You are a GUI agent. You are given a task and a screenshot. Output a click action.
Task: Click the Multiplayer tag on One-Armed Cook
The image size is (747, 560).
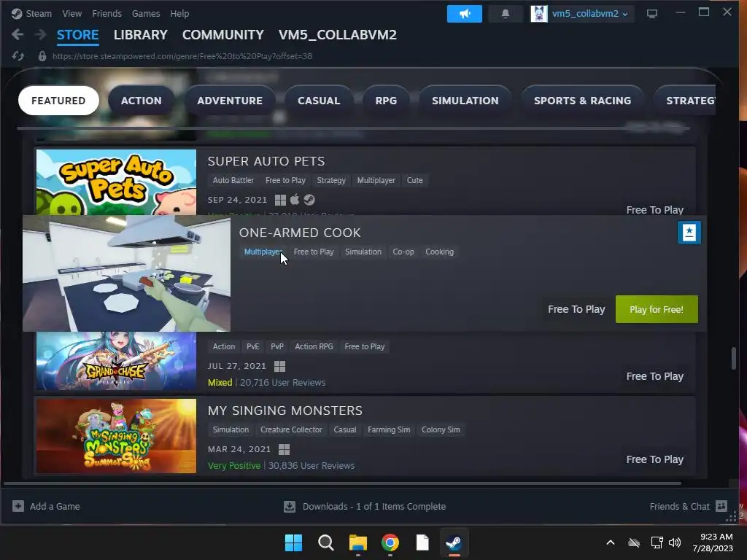point(263,252)
